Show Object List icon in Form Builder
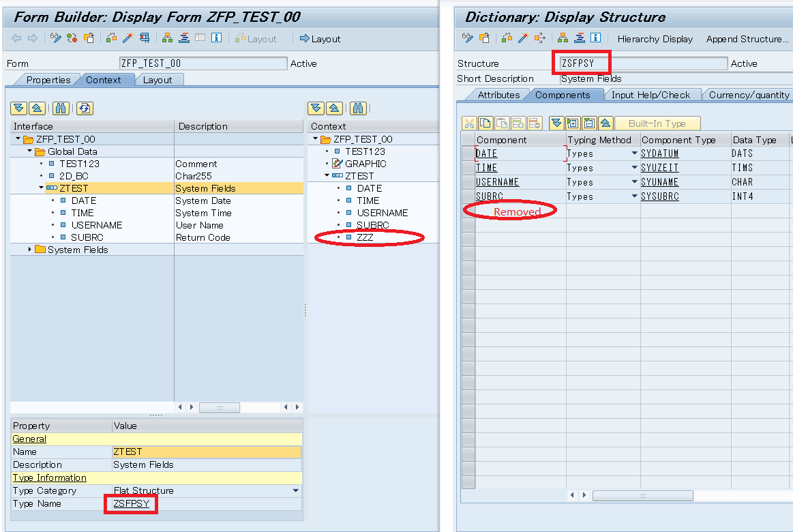Viewport: 793px width, 532px height. pos(184,38)
